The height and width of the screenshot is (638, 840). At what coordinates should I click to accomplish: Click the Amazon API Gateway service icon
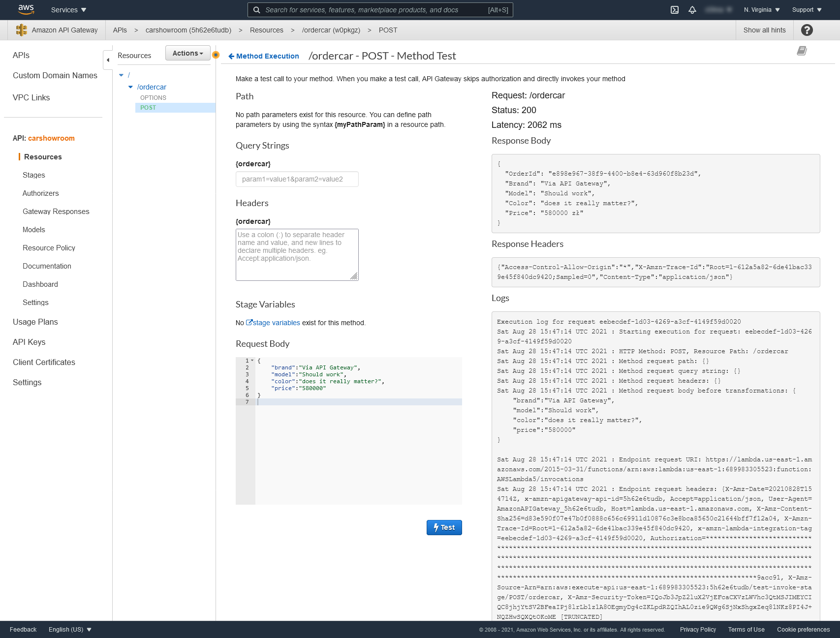coord(22,30)
